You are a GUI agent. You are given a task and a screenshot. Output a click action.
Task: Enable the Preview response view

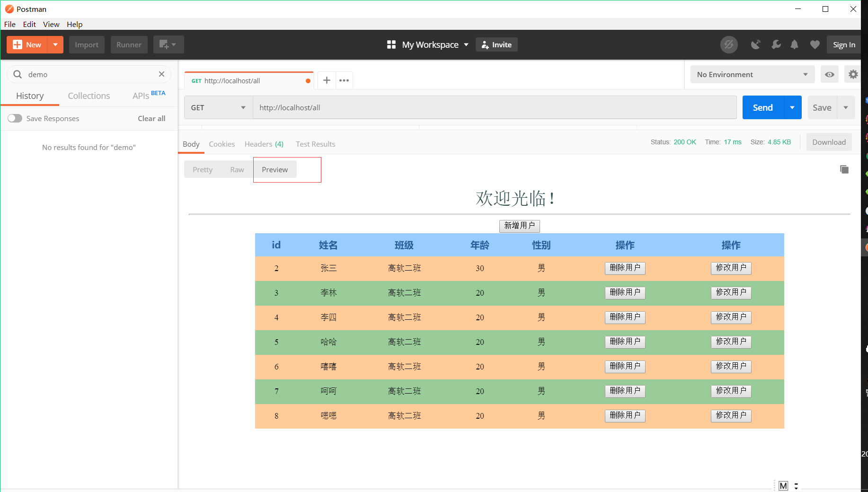(x=275, y=169)
